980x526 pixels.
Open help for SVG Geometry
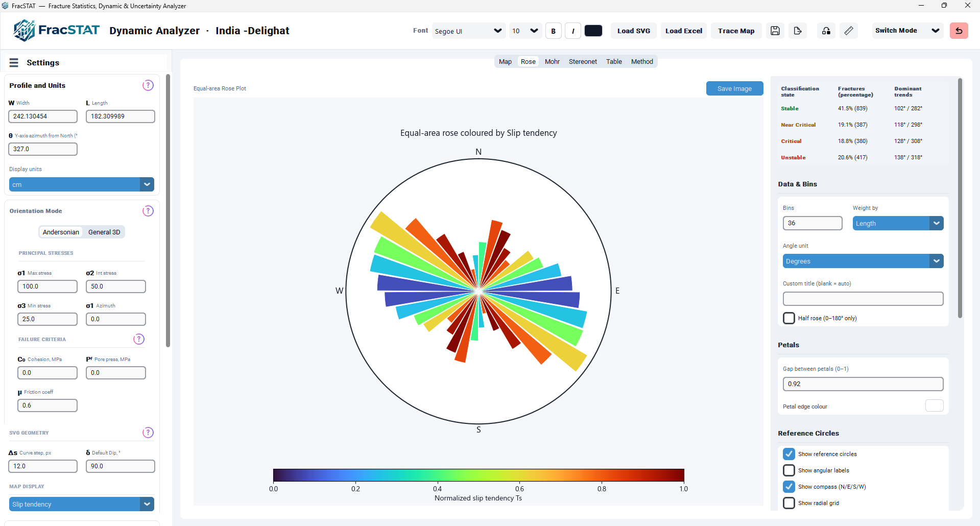click(148, 433)
